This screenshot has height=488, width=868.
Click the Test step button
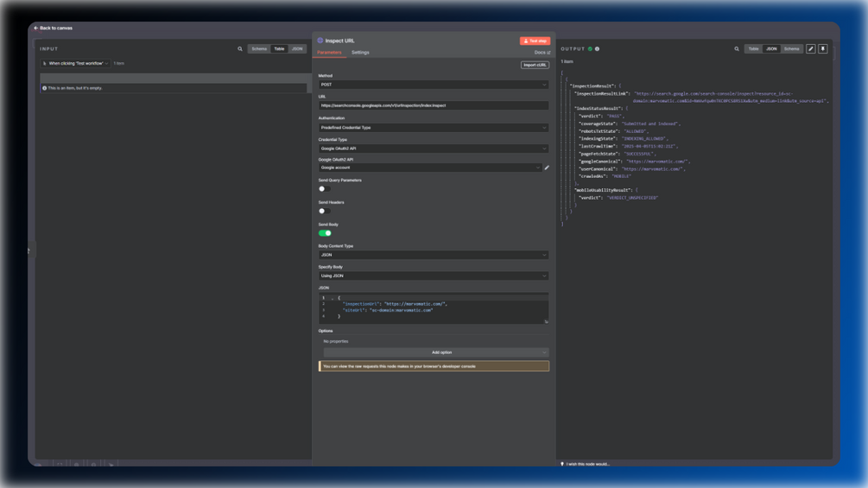(535, 41)
